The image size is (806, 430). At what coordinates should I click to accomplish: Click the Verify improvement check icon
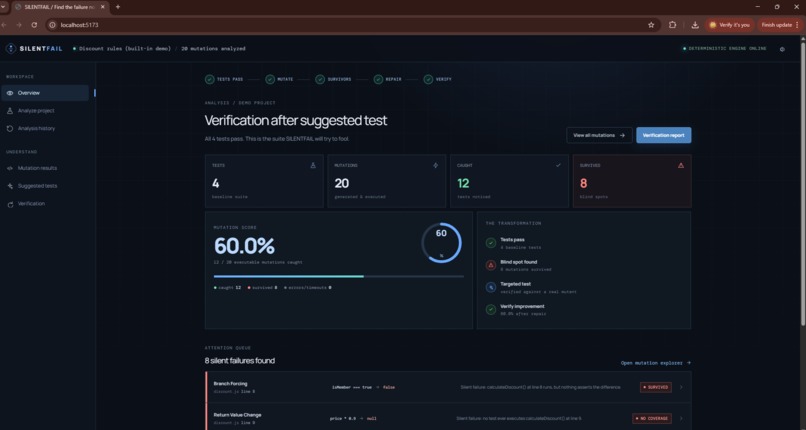[491, 309]
